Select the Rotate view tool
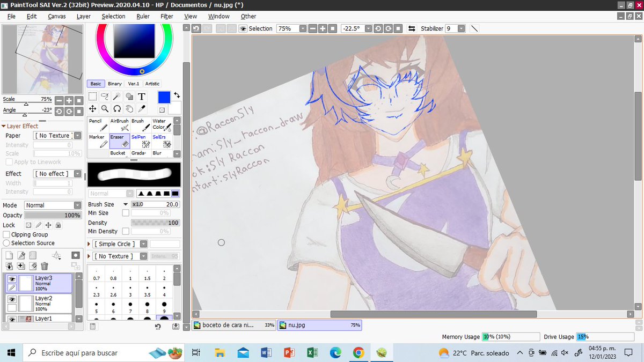 116,108
